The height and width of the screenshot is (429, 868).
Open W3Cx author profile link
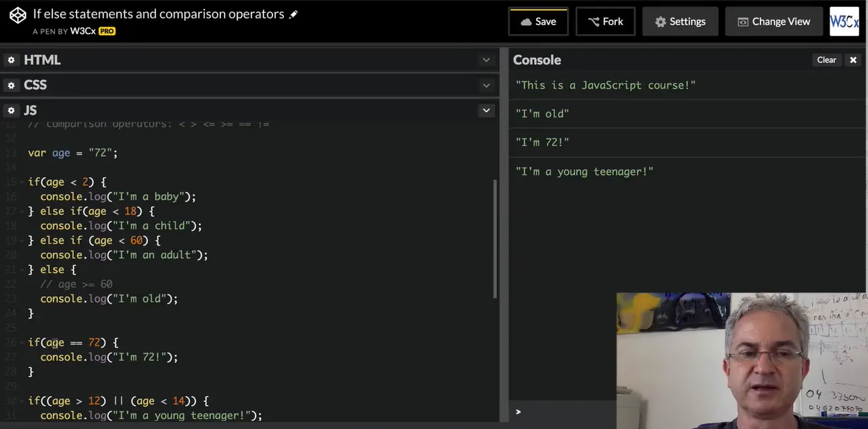[x=82, y=31]
